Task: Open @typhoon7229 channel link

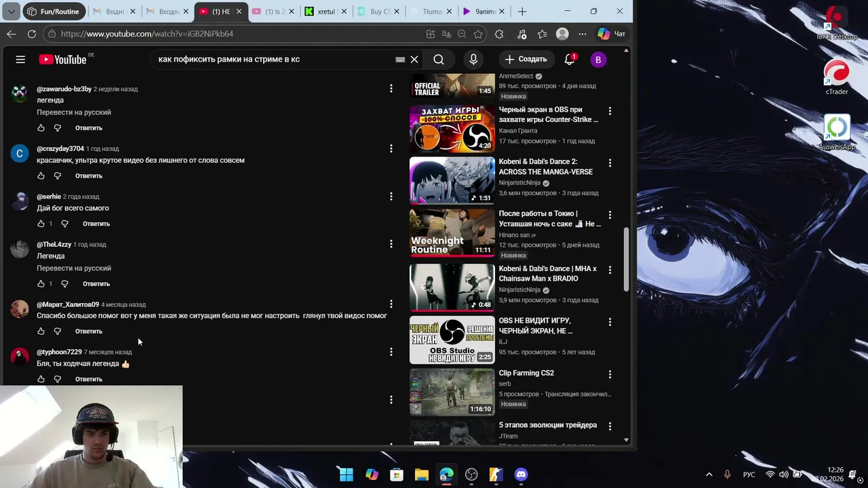Action: 59,352
